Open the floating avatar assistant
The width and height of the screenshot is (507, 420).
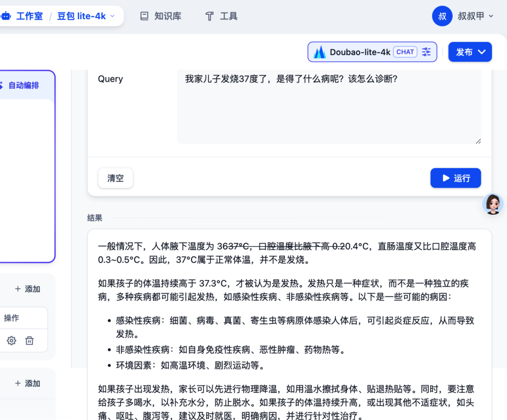point(493,204)
